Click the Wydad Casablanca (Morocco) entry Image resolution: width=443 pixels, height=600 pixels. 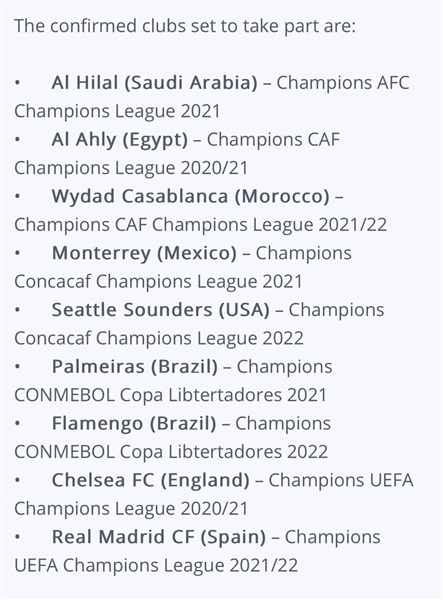click(191, 196)
